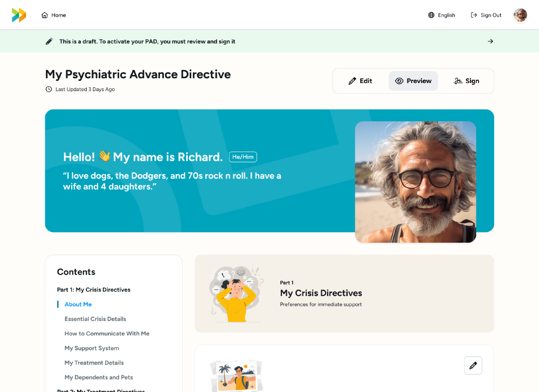Switch to the Preview tab
The height and width of the screenshot is (392, 539).
click(413, 81)
